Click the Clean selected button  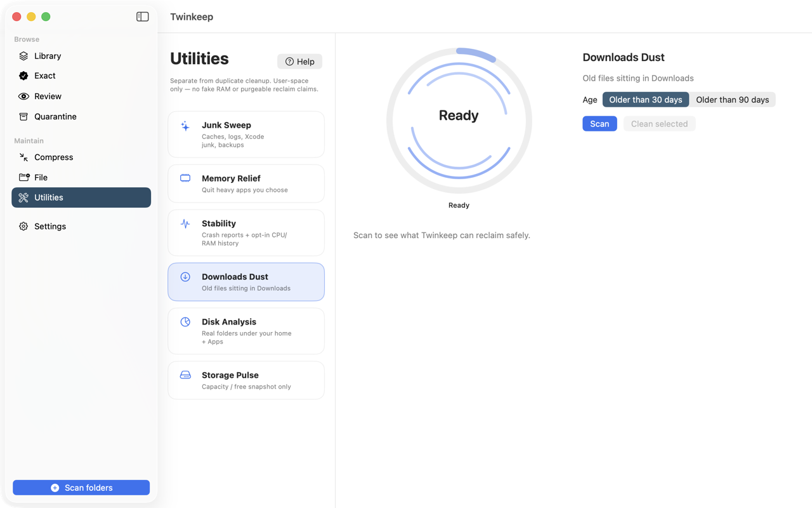coord(659,124)
